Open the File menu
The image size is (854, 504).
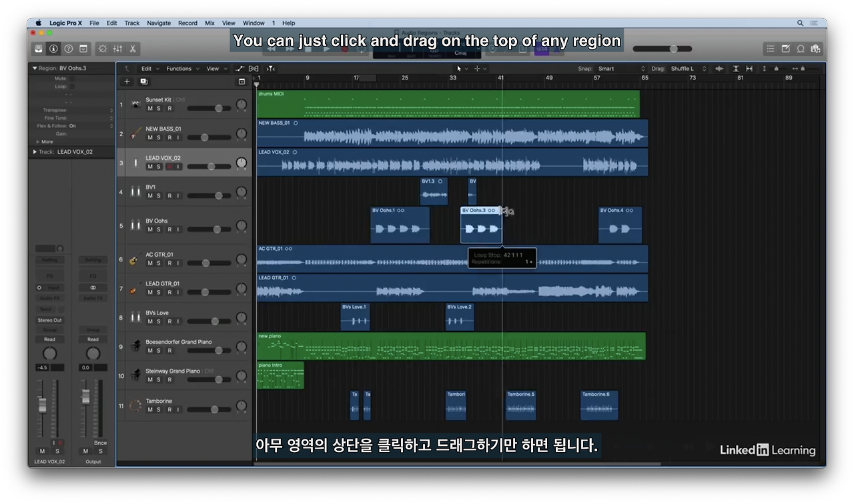(94, 23)
